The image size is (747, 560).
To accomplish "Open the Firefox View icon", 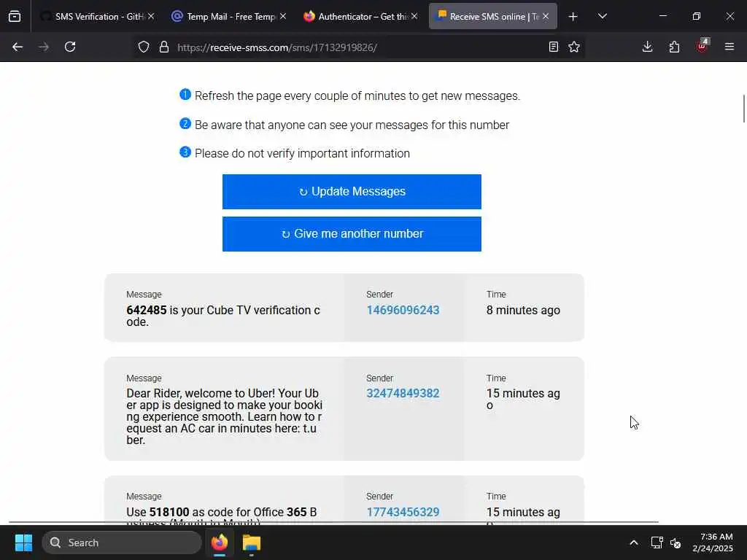I will (15, 17).
